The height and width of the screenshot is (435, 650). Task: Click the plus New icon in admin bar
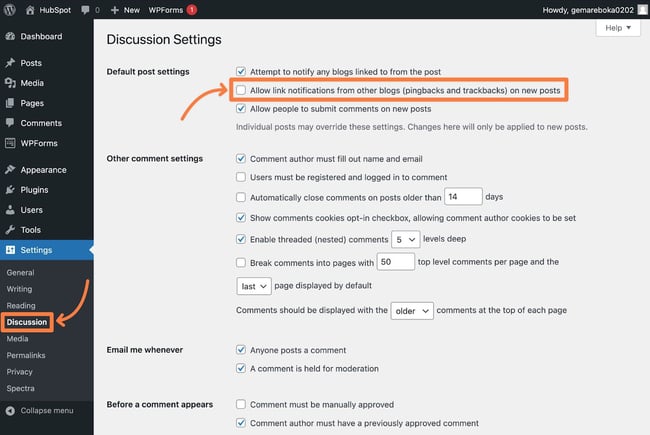click(115, 10)
